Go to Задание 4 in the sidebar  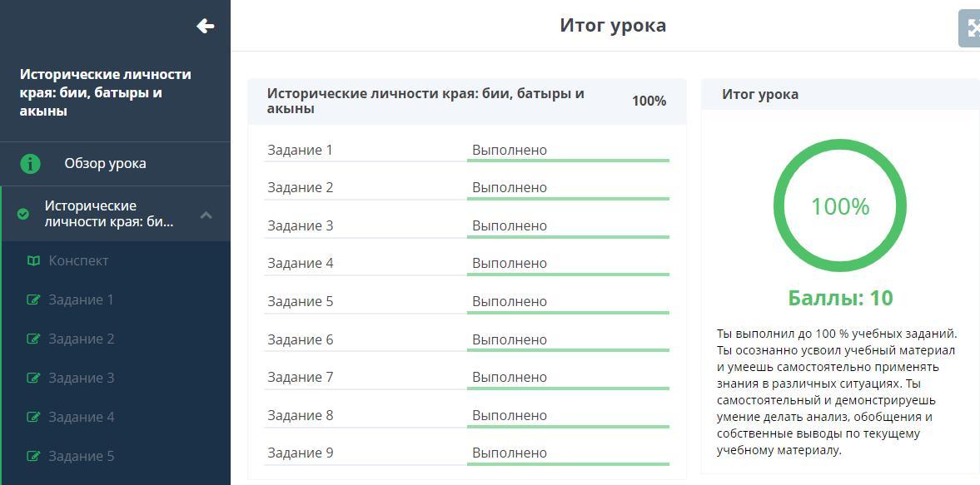[x=81, y=417]
